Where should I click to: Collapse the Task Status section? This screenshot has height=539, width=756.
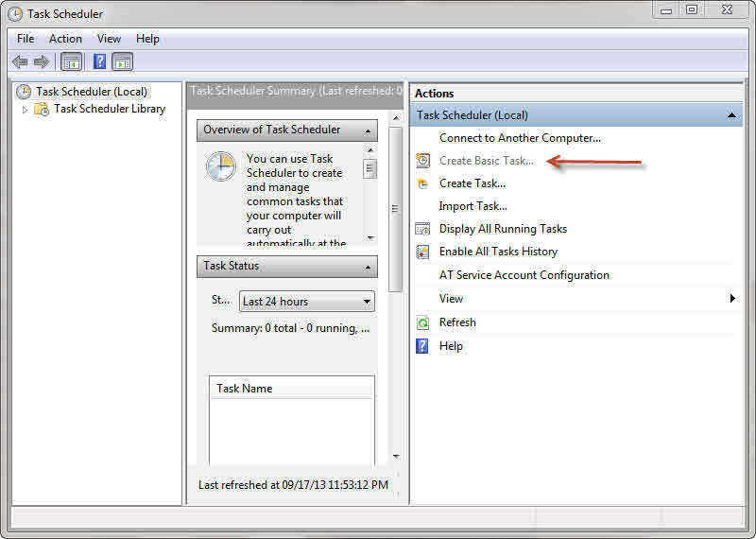pyautogui.click(x=369, y=268)
